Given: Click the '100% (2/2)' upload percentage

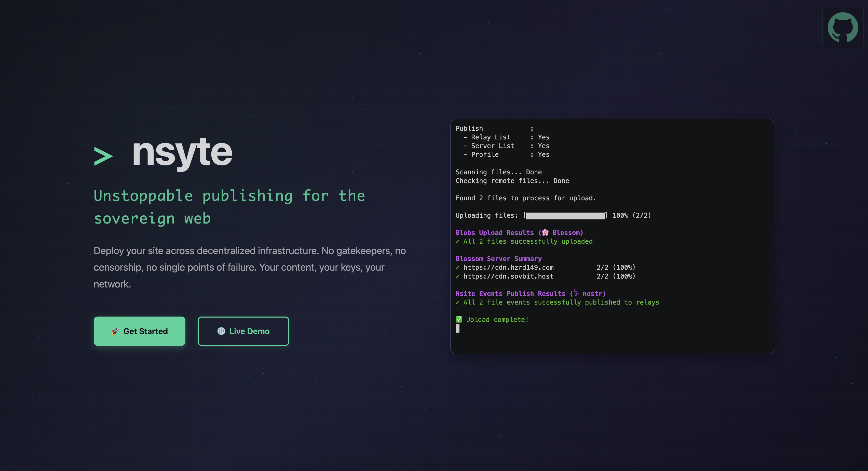Looking at the screenshot, I should tap(631, 215).
